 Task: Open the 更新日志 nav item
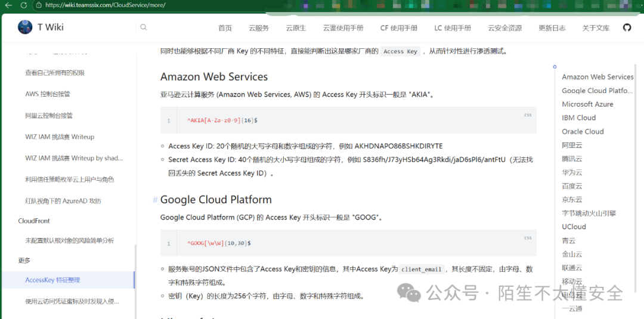[552, 28]
